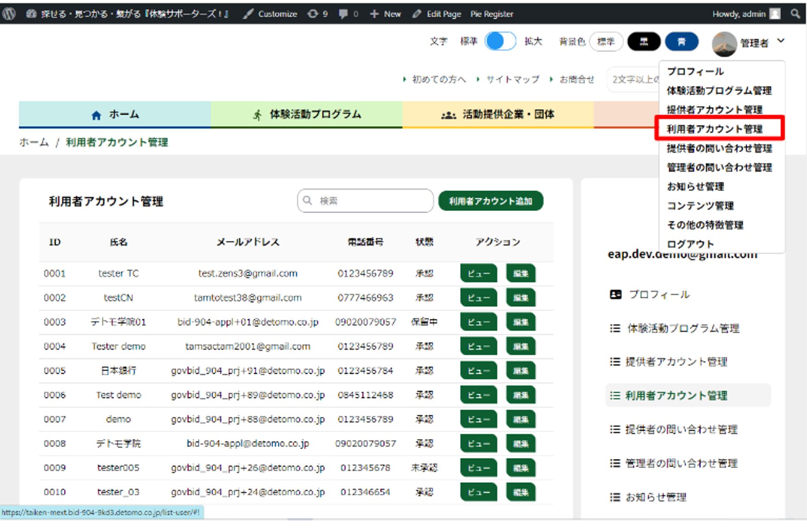Open the 管理者 account dropdown chevron
The height and width of the screenshot is (532, 807).
click(780, 41)
